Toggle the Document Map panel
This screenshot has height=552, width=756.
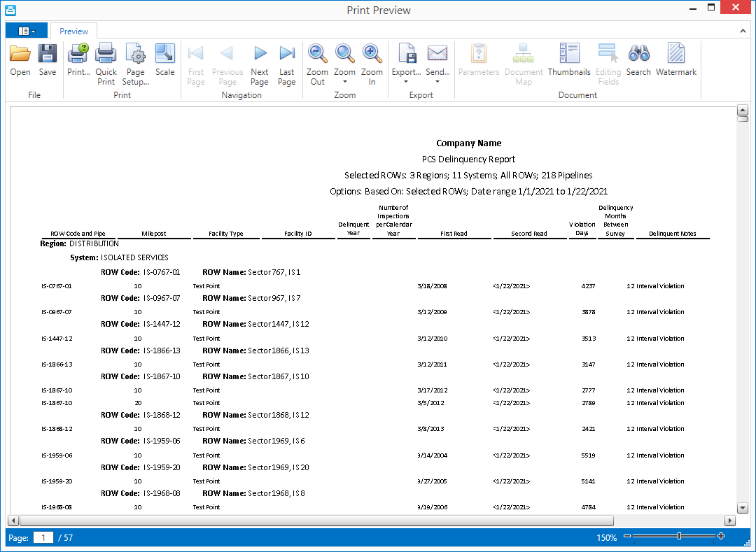point(524,59)
